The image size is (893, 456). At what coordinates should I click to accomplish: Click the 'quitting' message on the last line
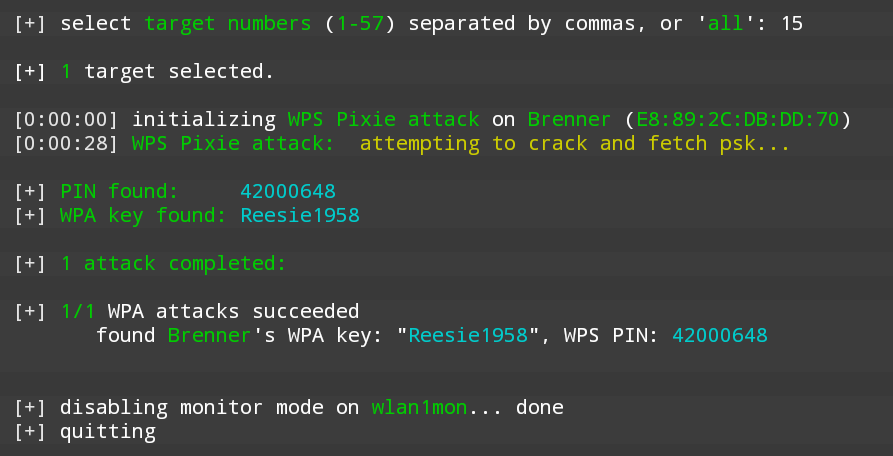[108, 431]
